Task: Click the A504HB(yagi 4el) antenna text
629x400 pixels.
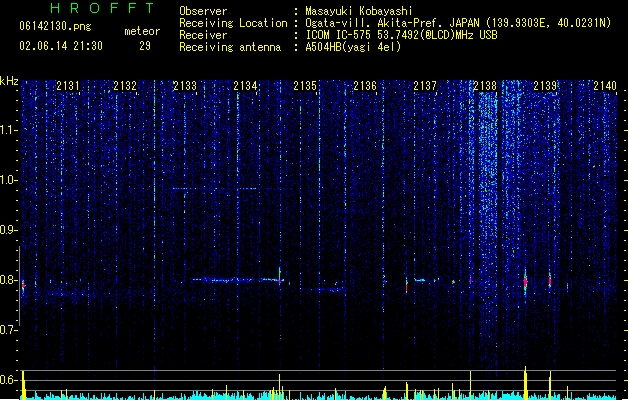Action: click(x=353, y=47)
